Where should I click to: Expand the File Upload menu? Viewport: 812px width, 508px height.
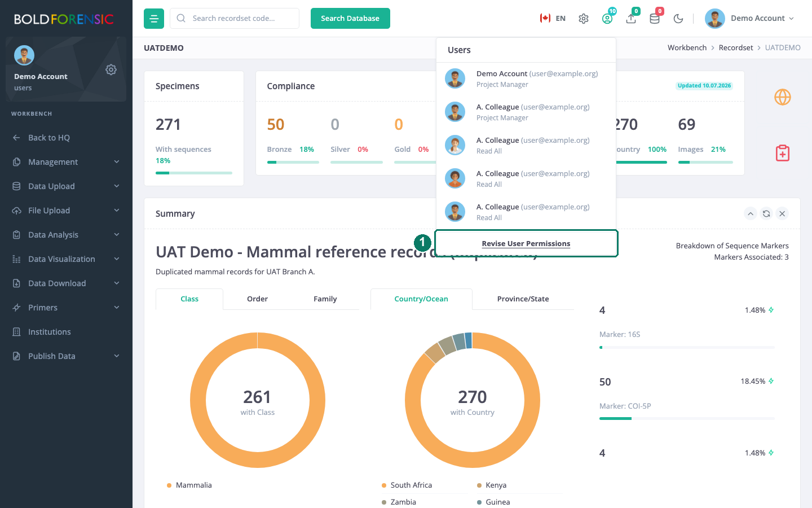pos(66,211)
